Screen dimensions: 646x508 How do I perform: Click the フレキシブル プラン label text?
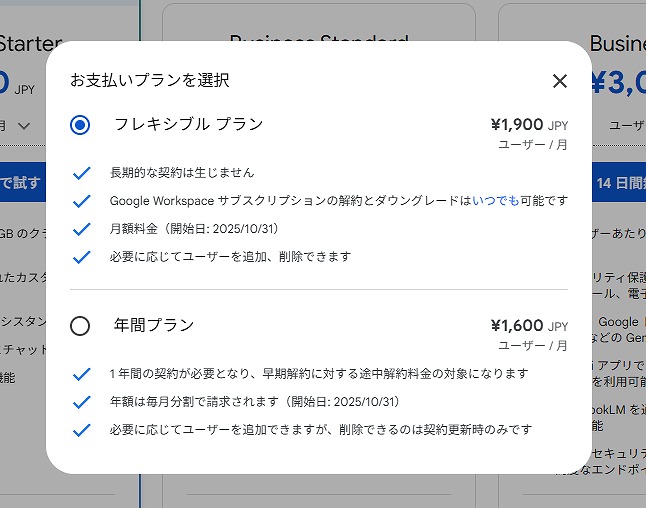click(188, 124)
